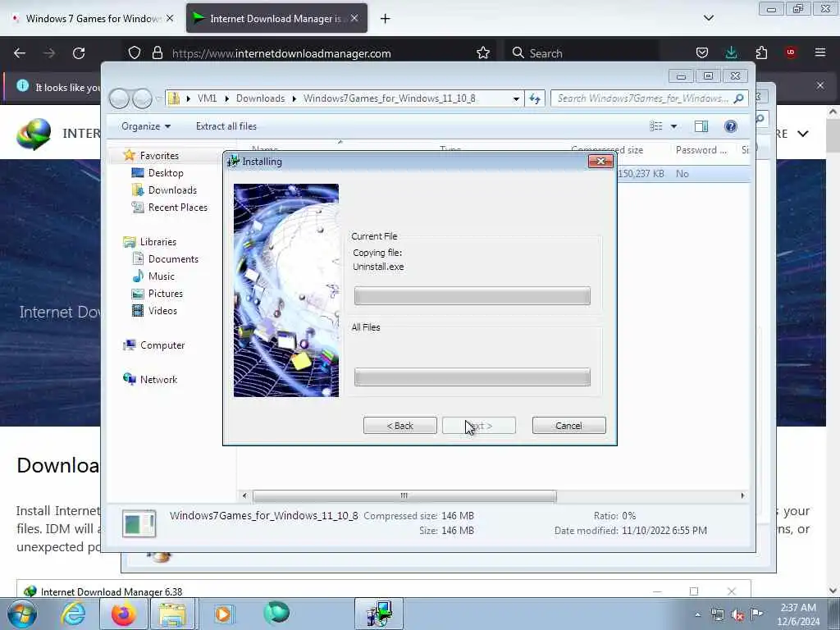
Task: Cancel the installation
Action: pyautogui.click(x=569, y=426)
